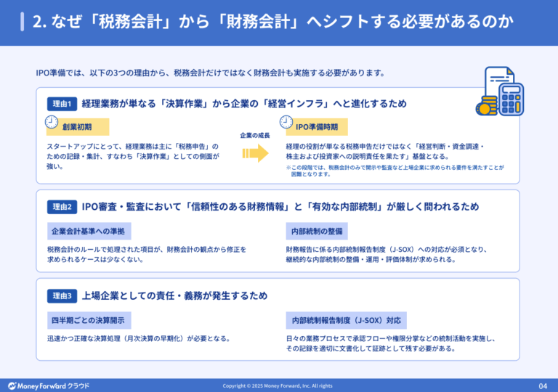Screen dimensions: 558x392
Task: Click the 企業会計基準への準拠 label
Action: [x=89, y=232]
